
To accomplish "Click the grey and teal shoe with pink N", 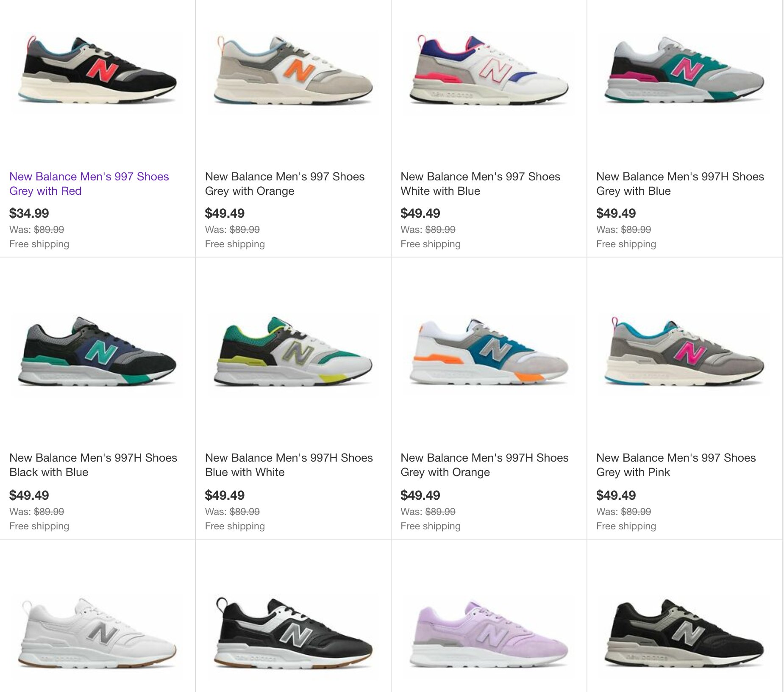I will click(685, 72).
